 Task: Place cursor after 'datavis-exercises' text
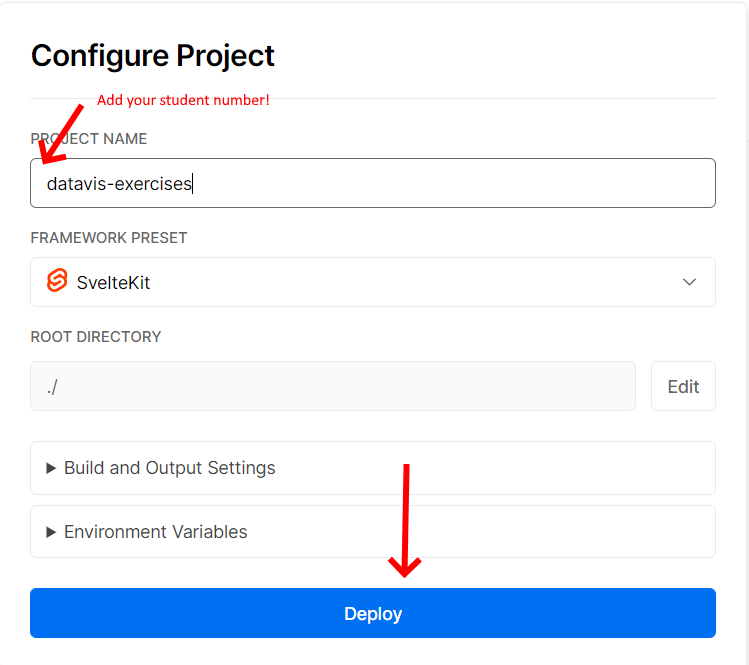pyautogui.click(x=193, y=184)
